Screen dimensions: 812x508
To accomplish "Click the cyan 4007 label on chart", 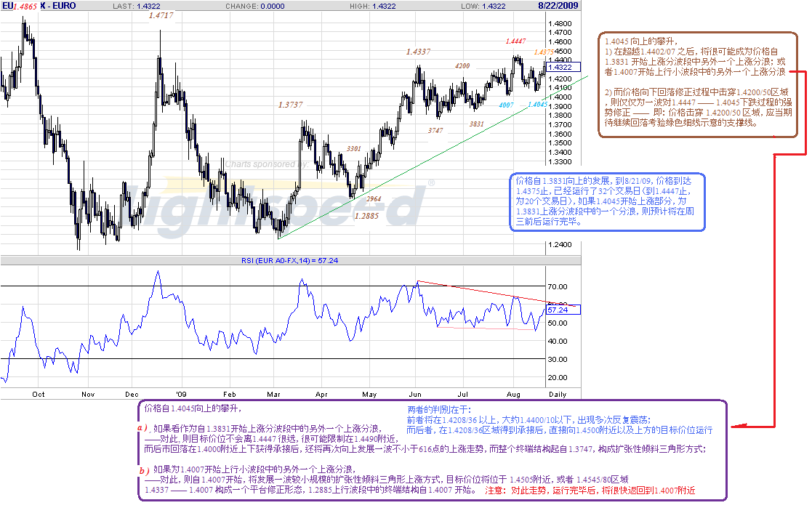I will (506, 105).
